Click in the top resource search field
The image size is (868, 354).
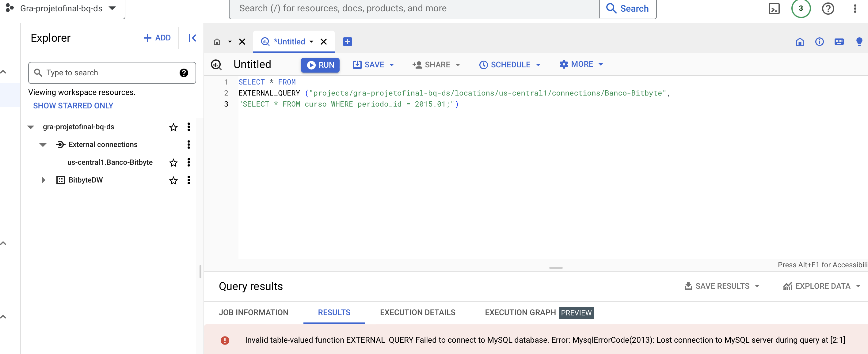coord(414,8)
